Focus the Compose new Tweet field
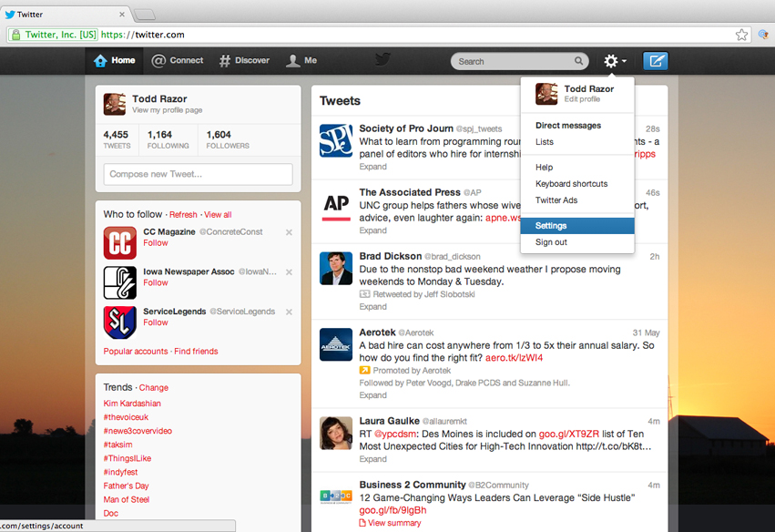Image resolution: width=775 pixels, height=532 pixels. pos(198,174)
